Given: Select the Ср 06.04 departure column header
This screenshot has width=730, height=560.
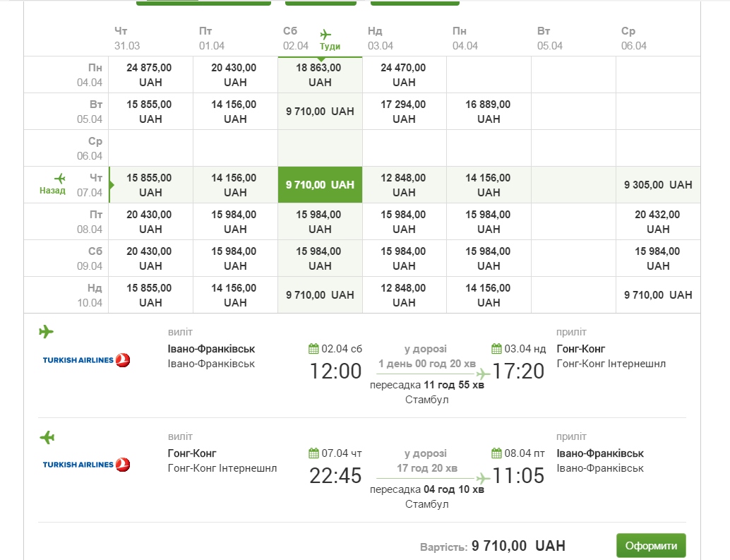Looking at the screenshot, I should (x=633, y=38).
